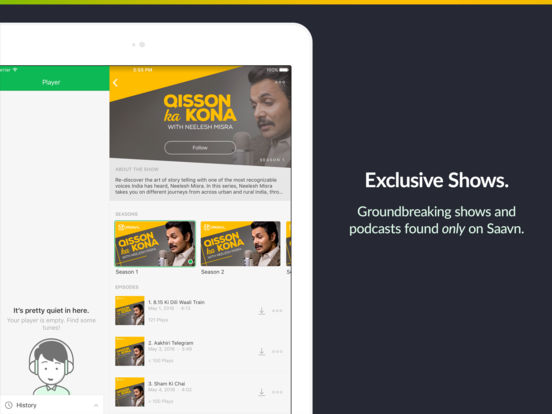Viewport: 552px width, 414px height.
Task: Download episode 3 Sham Ki Chai
Action: coord(262,392)
